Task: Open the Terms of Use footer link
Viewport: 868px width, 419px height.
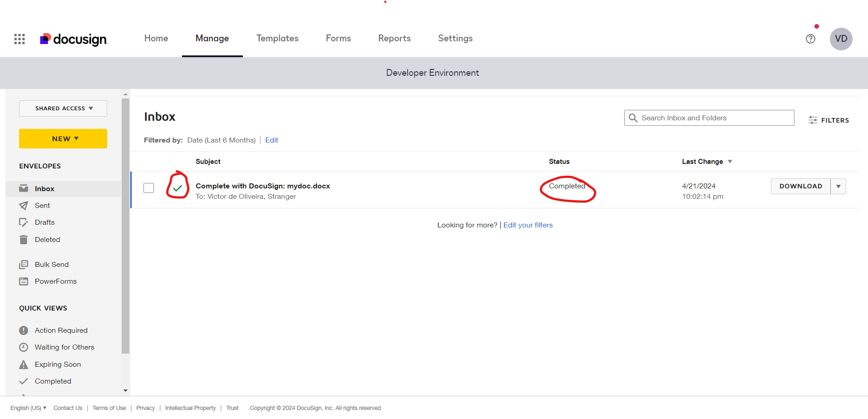Action: pyautogui.click(x=109, y=408)
